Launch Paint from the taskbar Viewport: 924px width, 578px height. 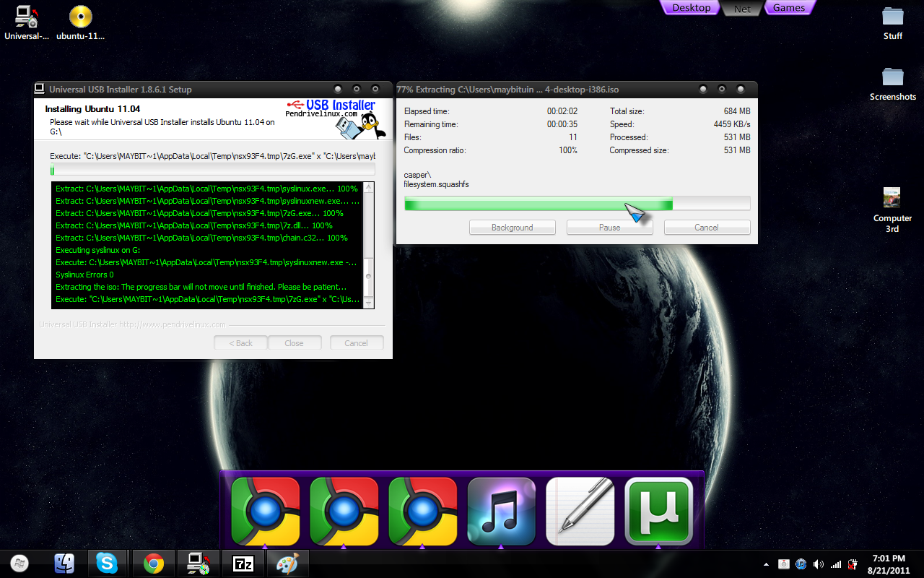point(288,563)
